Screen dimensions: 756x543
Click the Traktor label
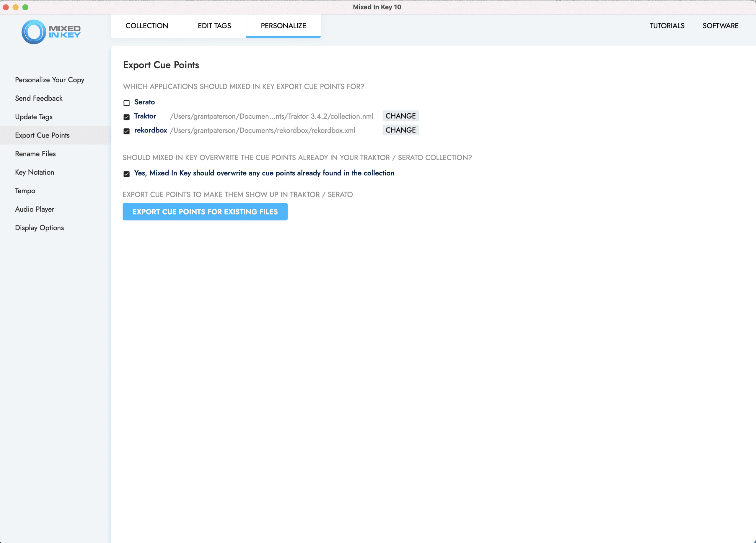pos(145,116)
